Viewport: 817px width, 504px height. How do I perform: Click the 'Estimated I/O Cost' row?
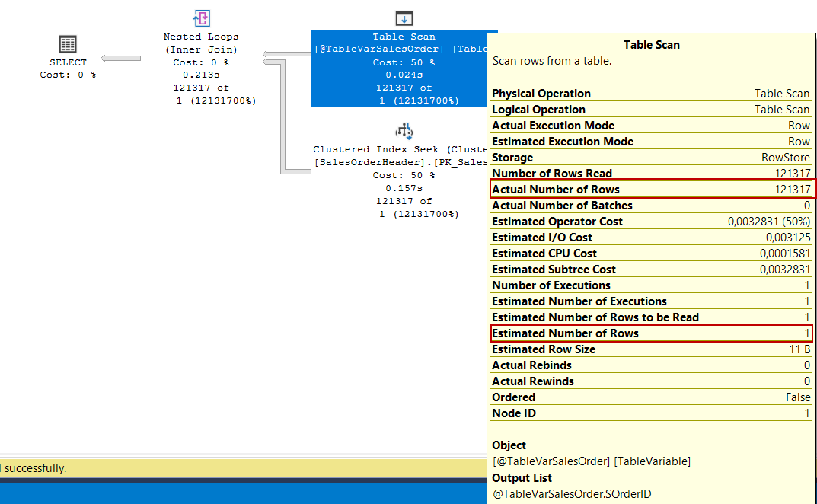(651, 237)
